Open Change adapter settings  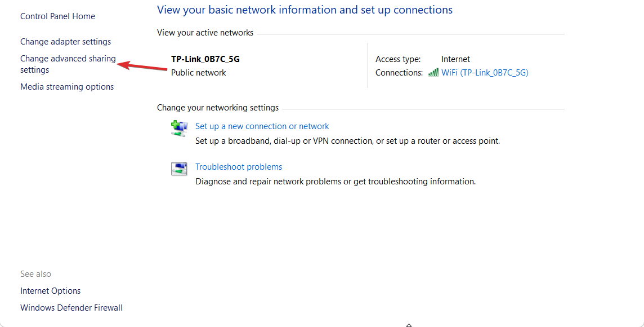coord(65,41)
